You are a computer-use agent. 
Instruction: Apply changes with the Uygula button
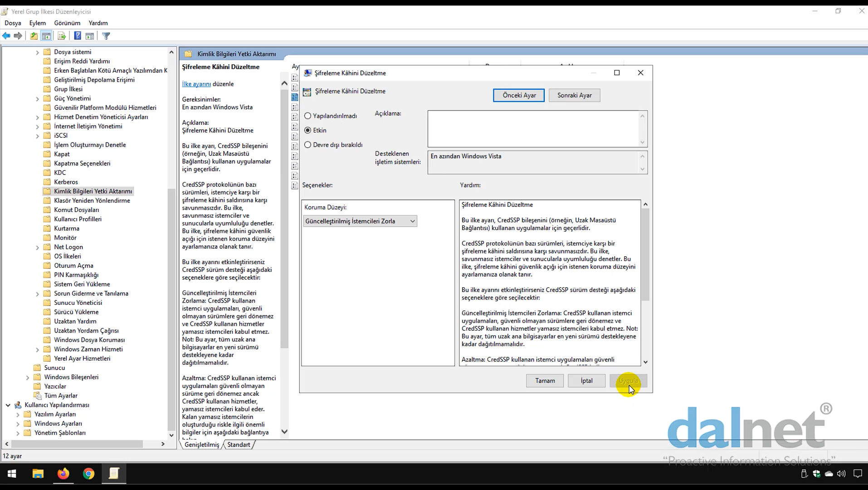click(628, 381)
